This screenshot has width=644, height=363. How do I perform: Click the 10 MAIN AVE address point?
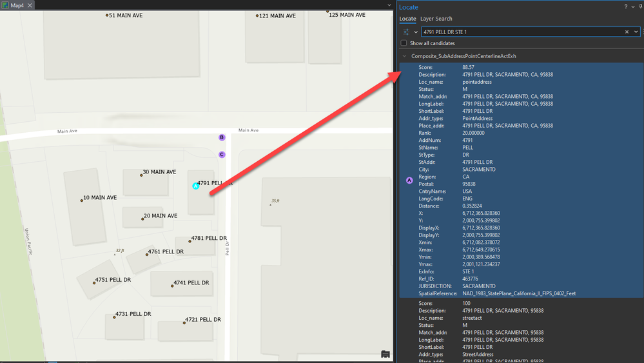pyautogui.click(x=82, y=201)
